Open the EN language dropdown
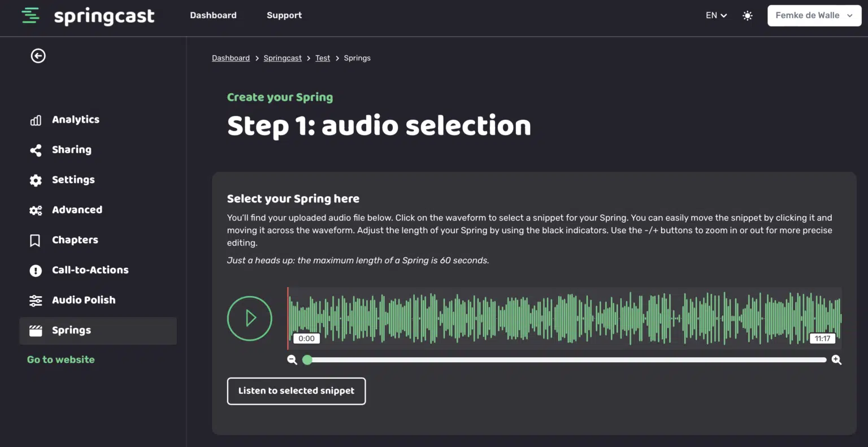Viewport: 868px width, 447px height. click(x=716, y=15)
